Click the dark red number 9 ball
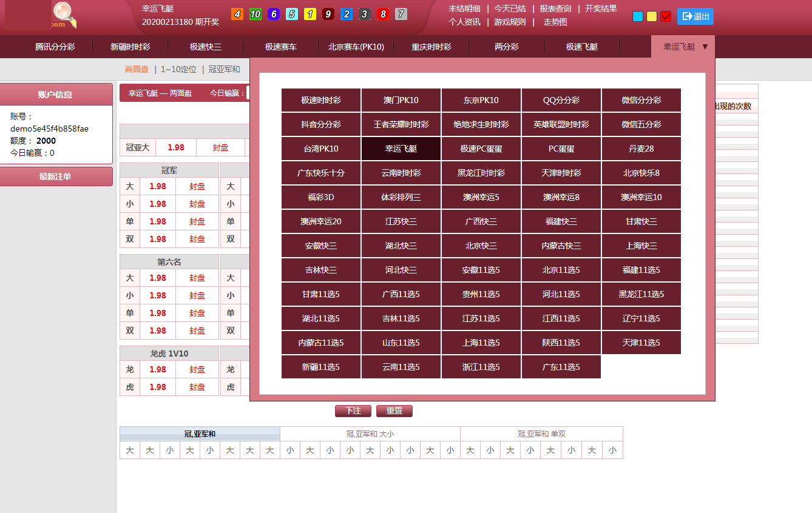 328,14
